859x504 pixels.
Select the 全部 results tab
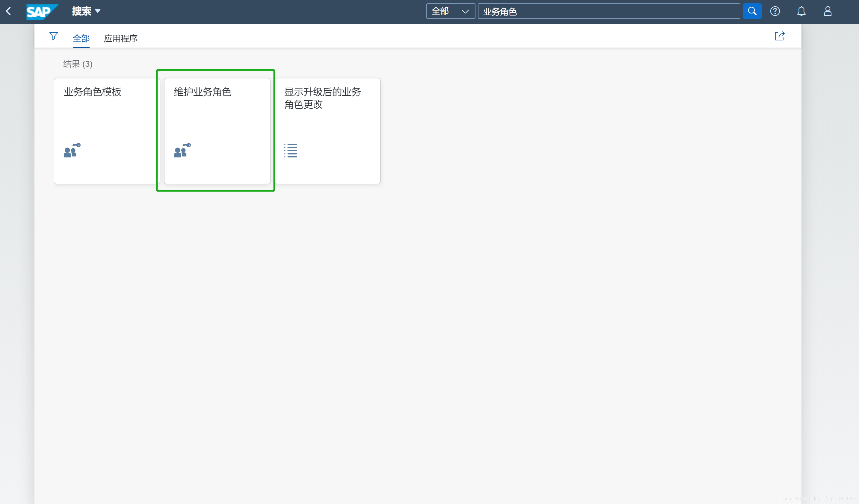click(81, 39)
